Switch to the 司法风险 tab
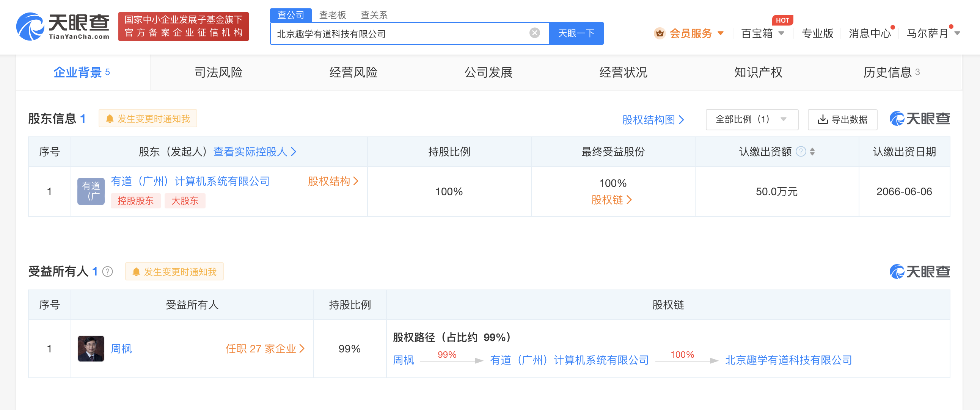The image size is (980, 410). coord(218,72)
